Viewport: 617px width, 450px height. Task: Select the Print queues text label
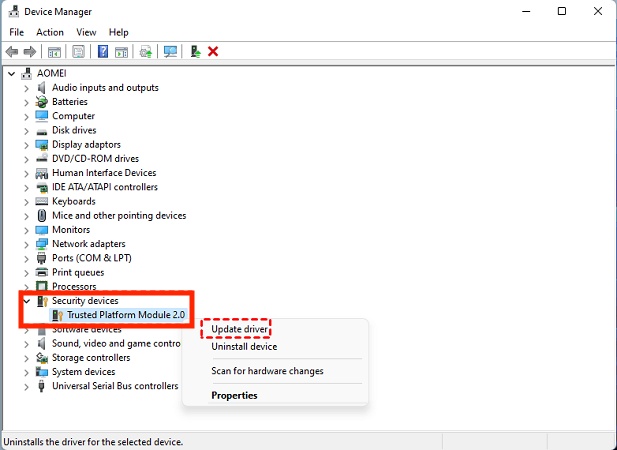[78, 272]
